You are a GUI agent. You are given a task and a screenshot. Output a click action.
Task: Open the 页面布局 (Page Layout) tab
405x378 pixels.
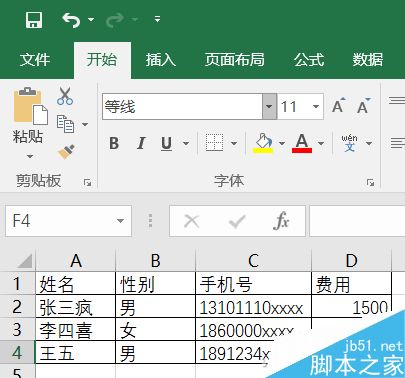[x=235, y=60]
